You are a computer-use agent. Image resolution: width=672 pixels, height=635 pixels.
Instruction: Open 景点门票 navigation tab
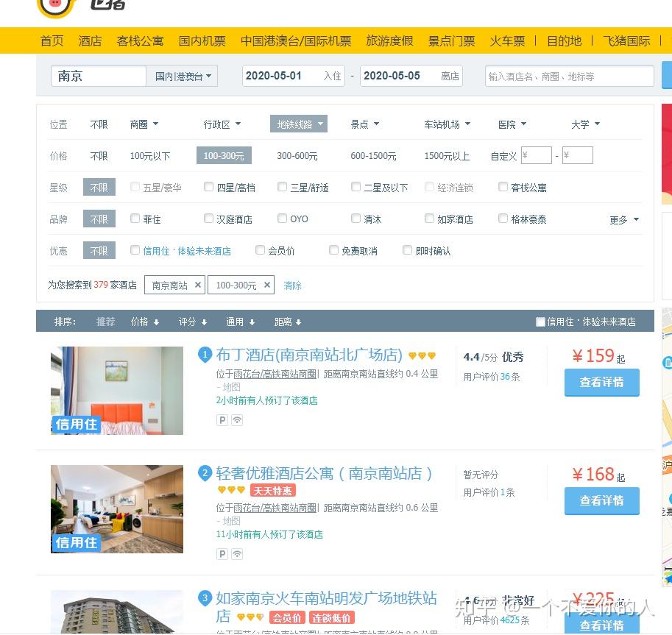pyautogui.click(x=452, y=40)
